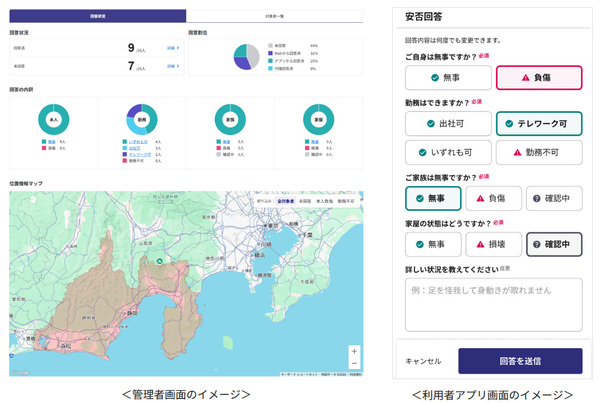Click the map zoom in plus icon
600x403 pixels.
354,351
